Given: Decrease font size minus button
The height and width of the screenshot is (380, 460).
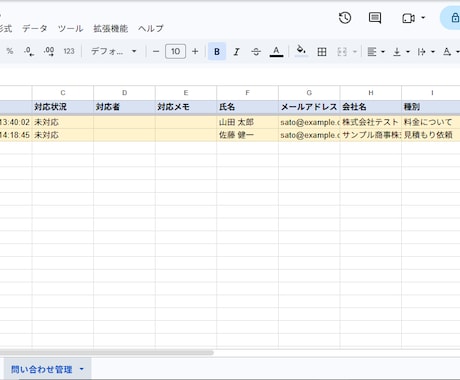Looking at the screenshot, I should coord(156,51).
